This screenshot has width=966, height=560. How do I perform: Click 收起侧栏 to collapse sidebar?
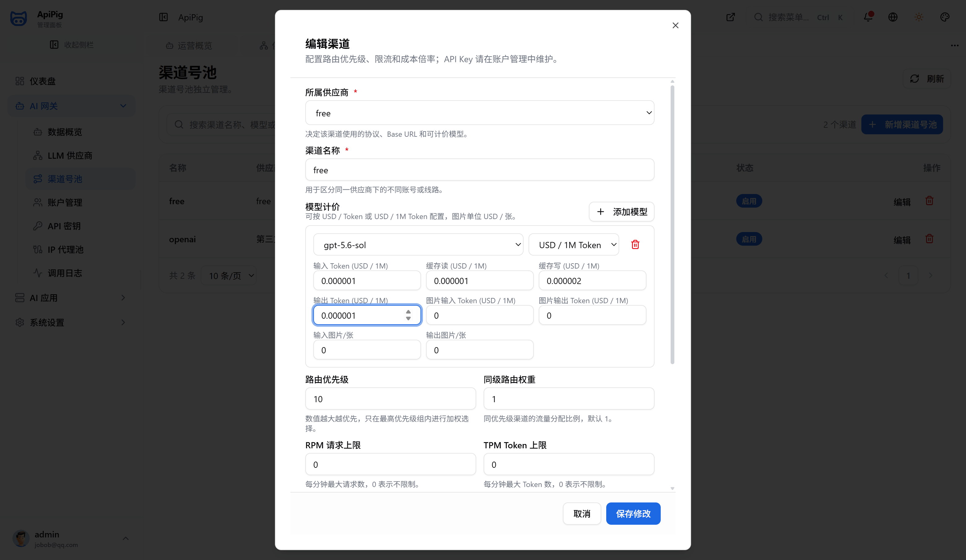coord(71,45)
